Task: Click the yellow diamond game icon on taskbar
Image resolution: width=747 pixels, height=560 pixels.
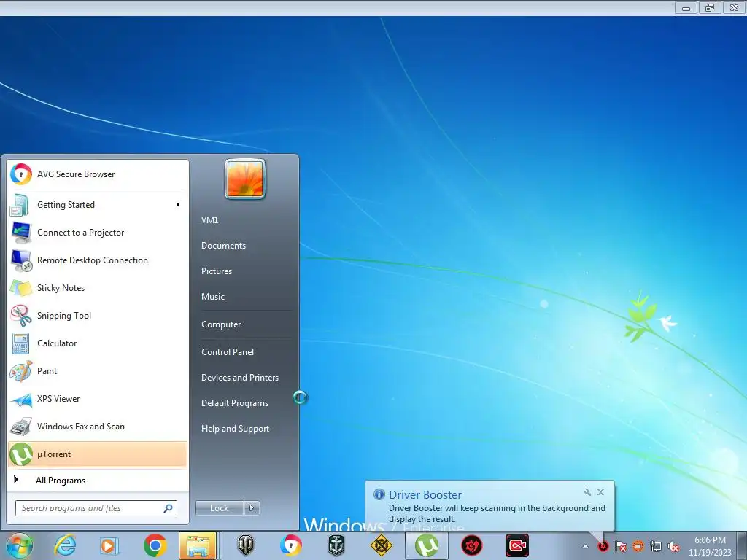Action: pos(381,545)
